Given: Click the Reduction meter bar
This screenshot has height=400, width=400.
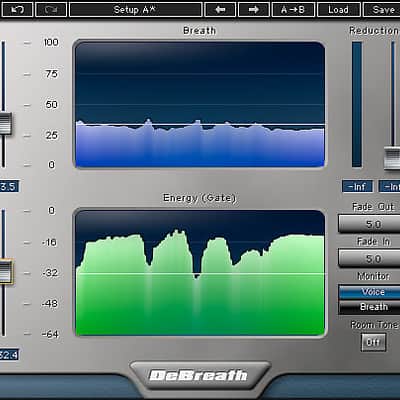Looking at the screenshot, I should coord(357,104).
